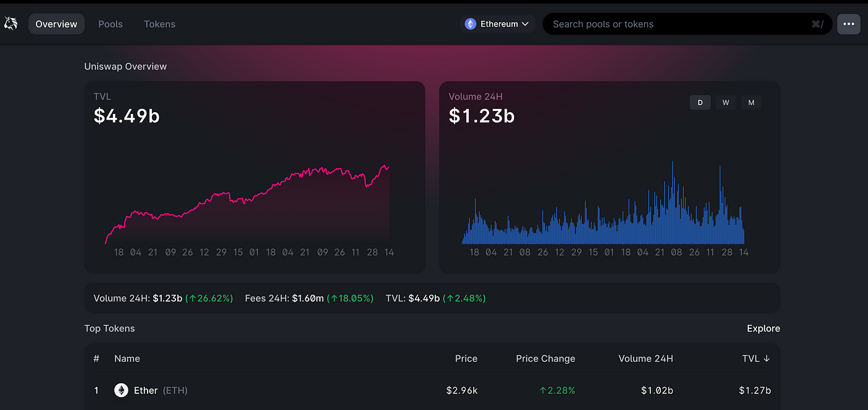Click the Top Tokens heading
This screenshot has height=410, width=868.
point(110,328)
